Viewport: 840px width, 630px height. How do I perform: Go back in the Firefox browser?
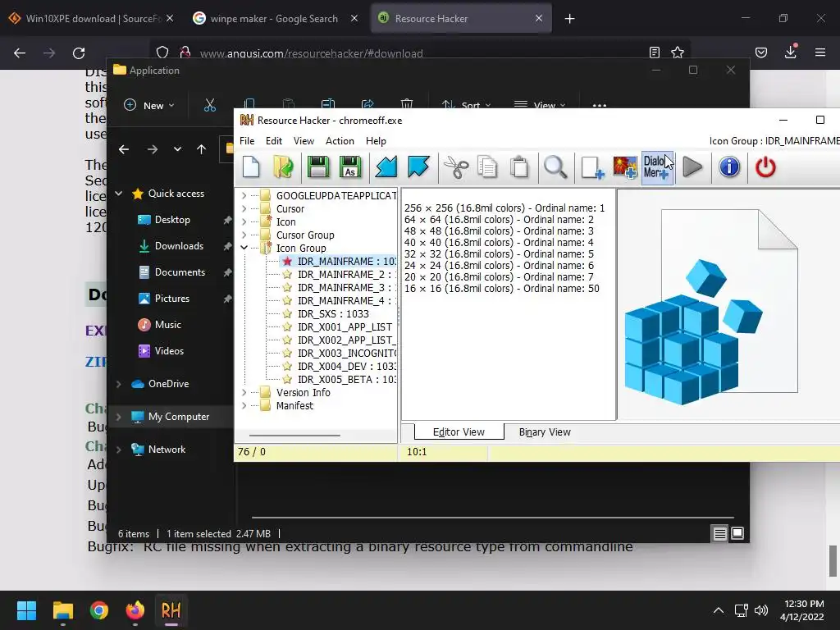[20, 53]
